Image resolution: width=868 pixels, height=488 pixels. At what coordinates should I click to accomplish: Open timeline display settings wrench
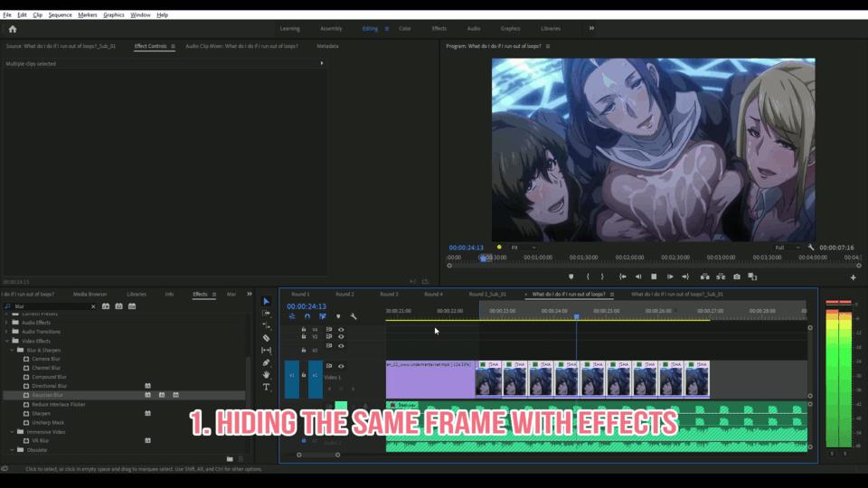pyautogui.click(x=354, y=316)
